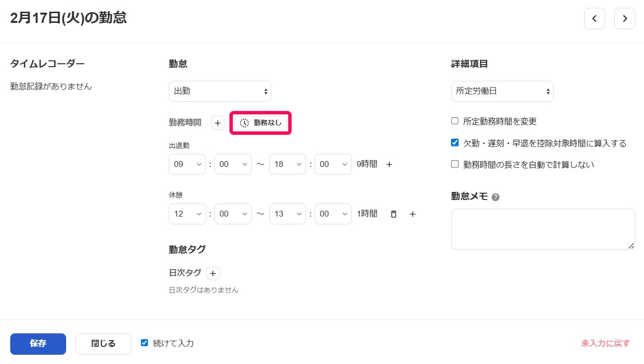Click the 9時間 duration text

367,164
